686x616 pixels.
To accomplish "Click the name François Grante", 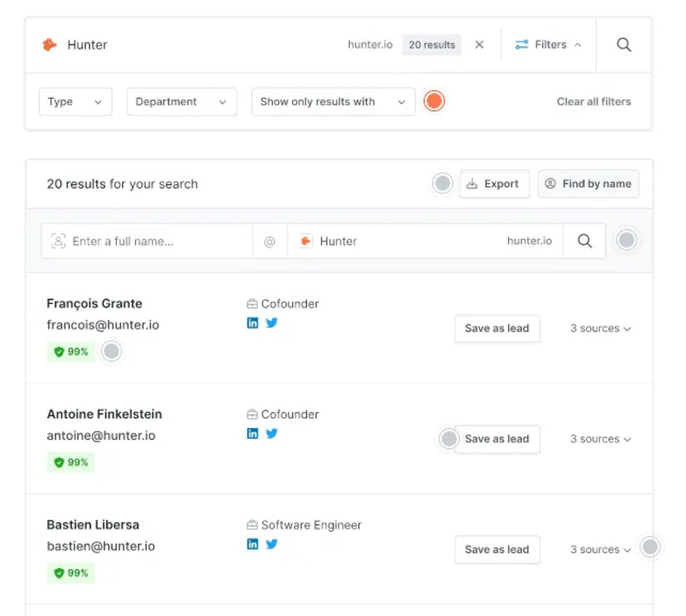I will tap(94, 303).
